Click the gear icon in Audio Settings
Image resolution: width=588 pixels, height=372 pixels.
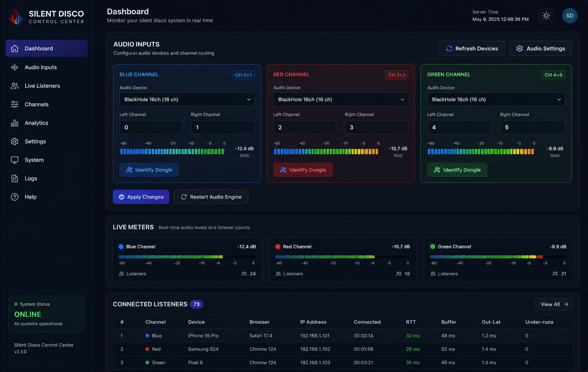point(519,49)
